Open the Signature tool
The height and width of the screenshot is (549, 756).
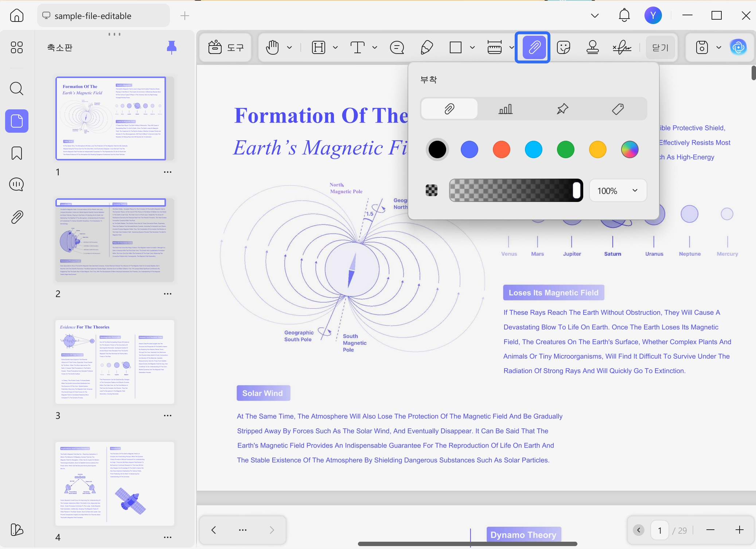click(x=622, y=47)
